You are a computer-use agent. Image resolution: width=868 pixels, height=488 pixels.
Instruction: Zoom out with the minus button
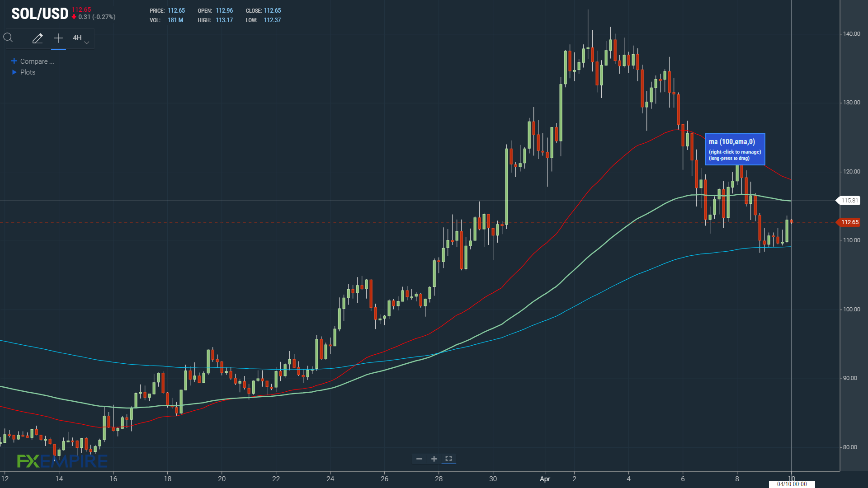[x=419, y=459]
